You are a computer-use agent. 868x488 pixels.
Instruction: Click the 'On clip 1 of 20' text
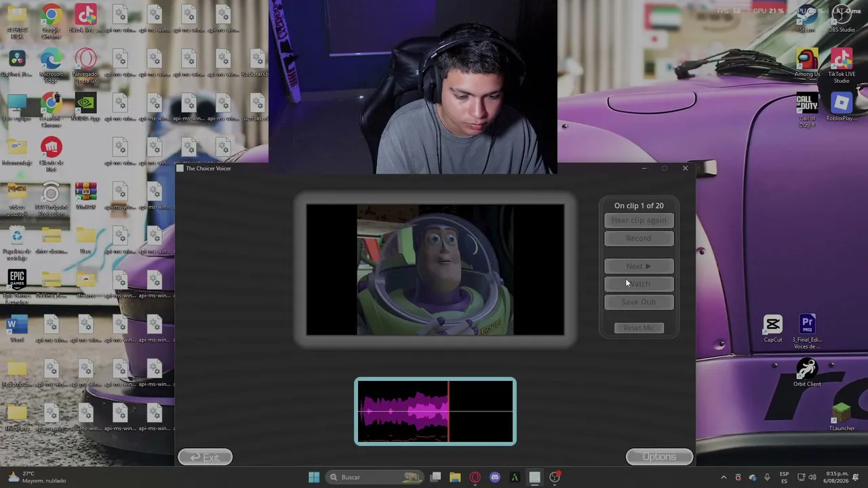[x=639, y=205]
